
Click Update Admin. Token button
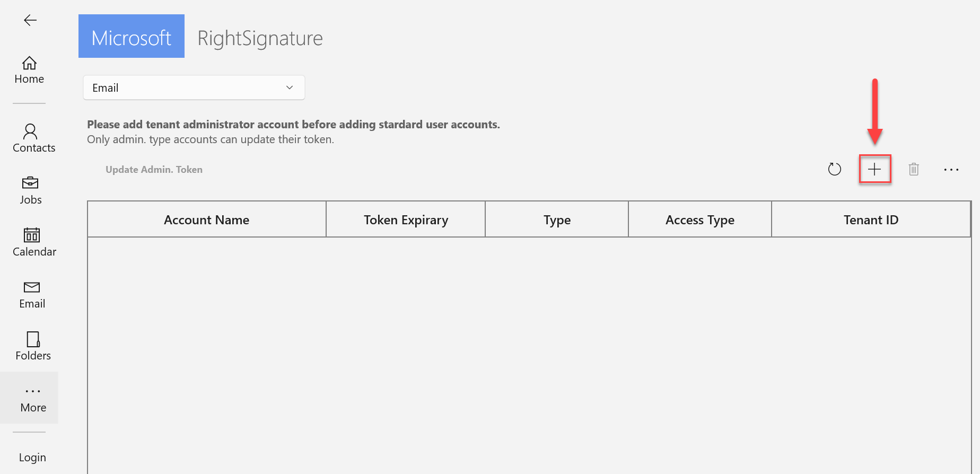(x=154, y=170)
